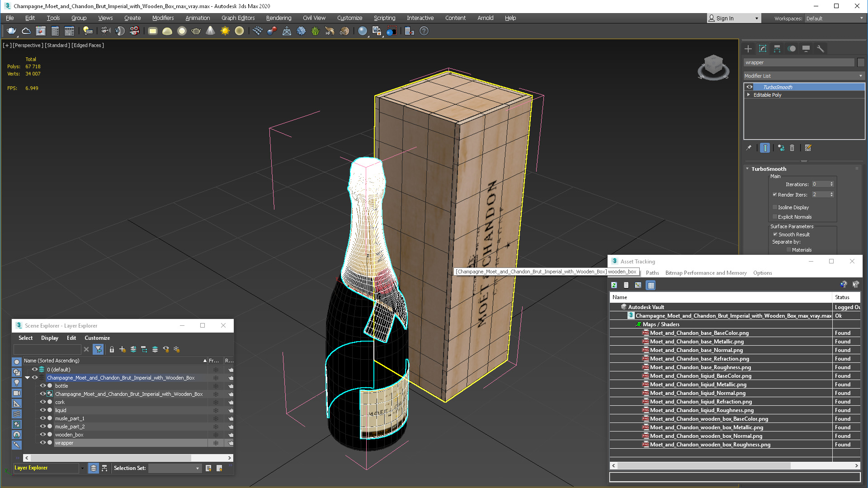Collapse the Champagne layer tree in Layer Explorer
The width and height of the screenshot is (868, 488).
coord(27,378)
